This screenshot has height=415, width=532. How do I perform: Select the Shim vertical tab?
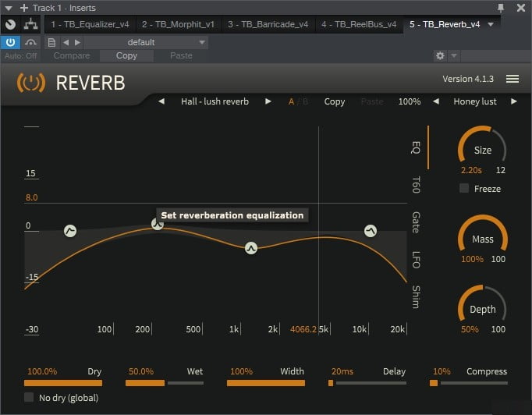[417, 297]
